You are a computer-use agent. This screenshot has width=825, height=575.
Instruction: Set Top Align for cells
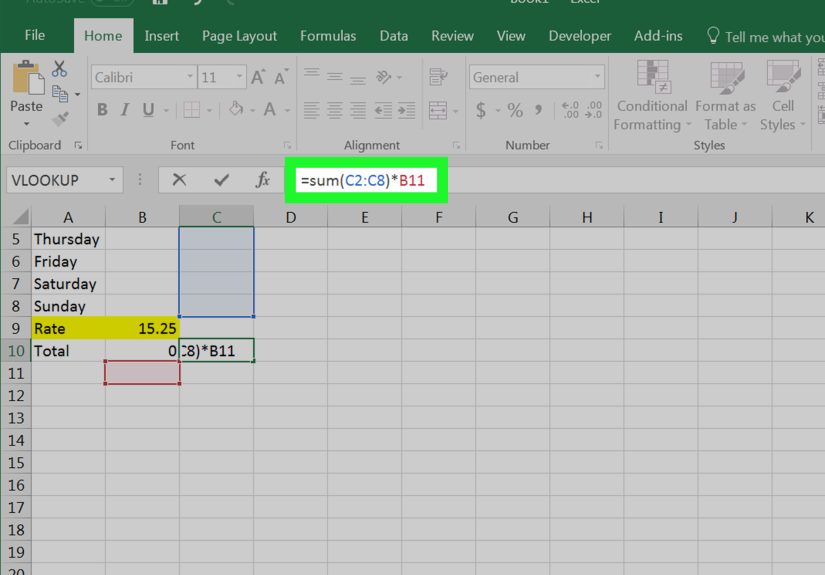[x=311, y=74]
